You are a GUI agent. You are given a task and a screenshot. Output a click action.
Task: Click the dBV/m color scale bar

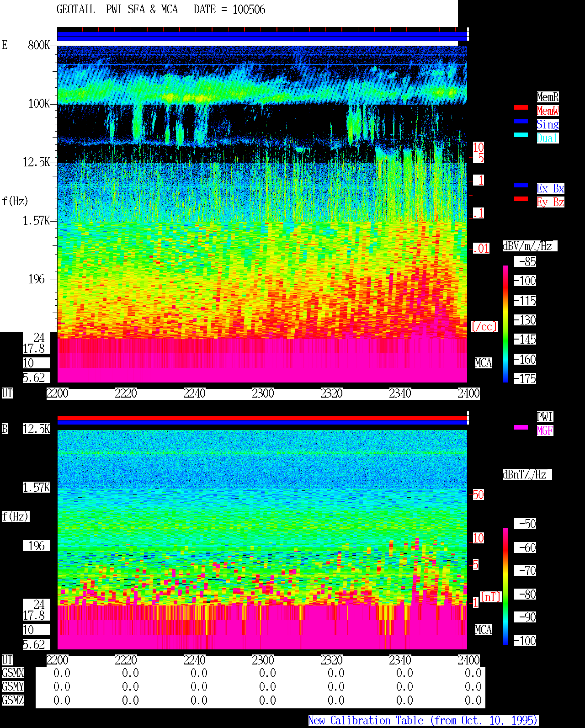(505, 324)
